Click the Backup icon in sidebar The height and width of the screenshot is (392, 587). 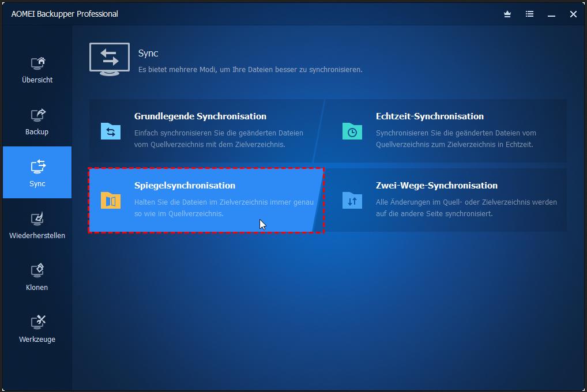click(37, 115)
